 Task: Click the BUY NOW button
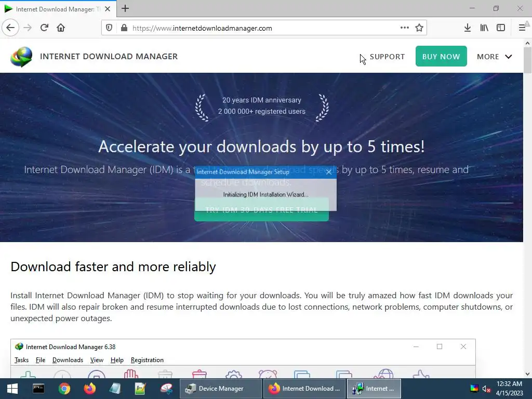tap(441, 56)
